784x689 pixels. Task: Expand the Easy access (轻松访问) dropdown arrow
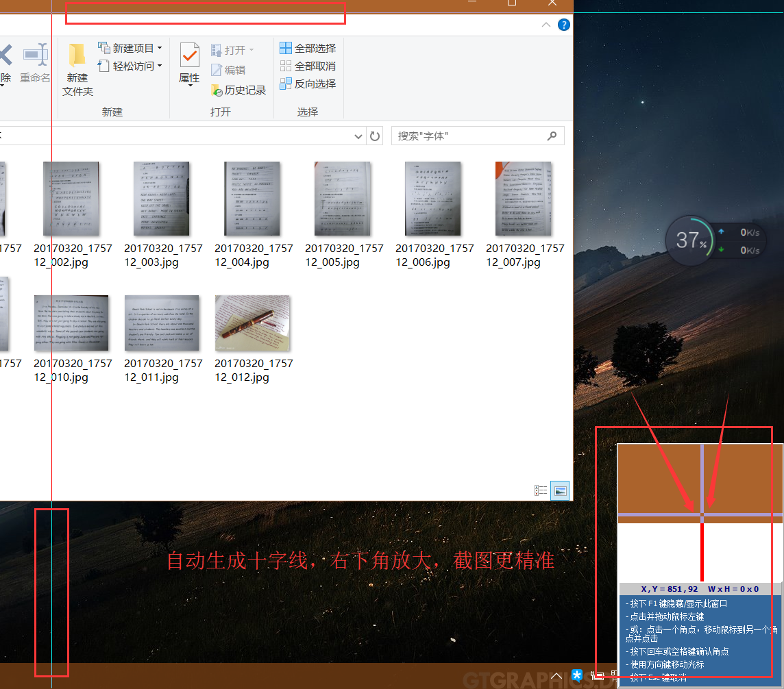click(160, 66)
